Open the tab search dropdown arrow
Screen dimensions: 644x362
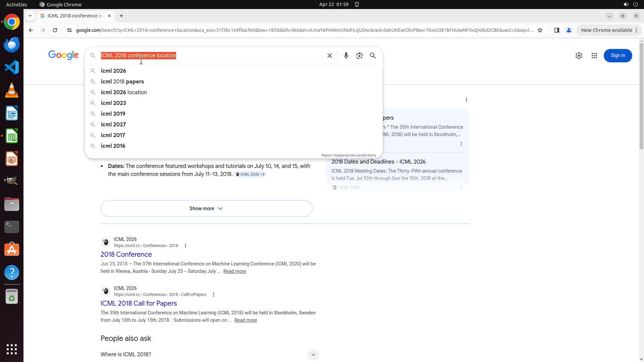[30, 16]
